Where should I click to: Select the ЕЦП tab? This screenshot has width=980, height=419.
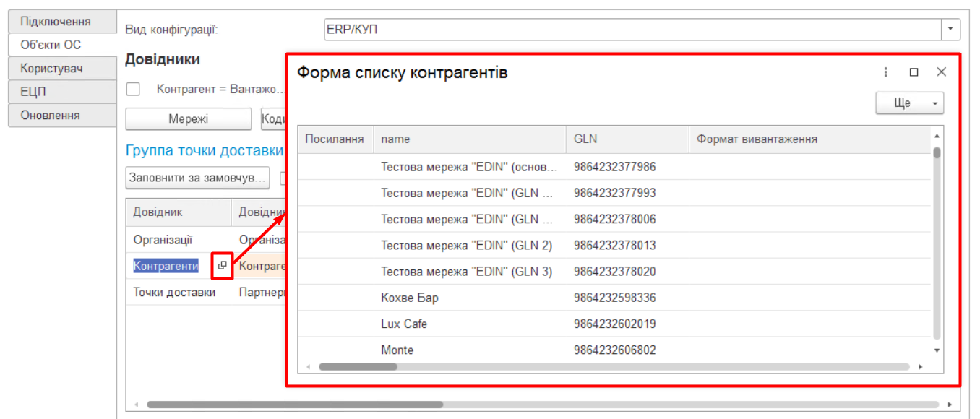point(61,92)
